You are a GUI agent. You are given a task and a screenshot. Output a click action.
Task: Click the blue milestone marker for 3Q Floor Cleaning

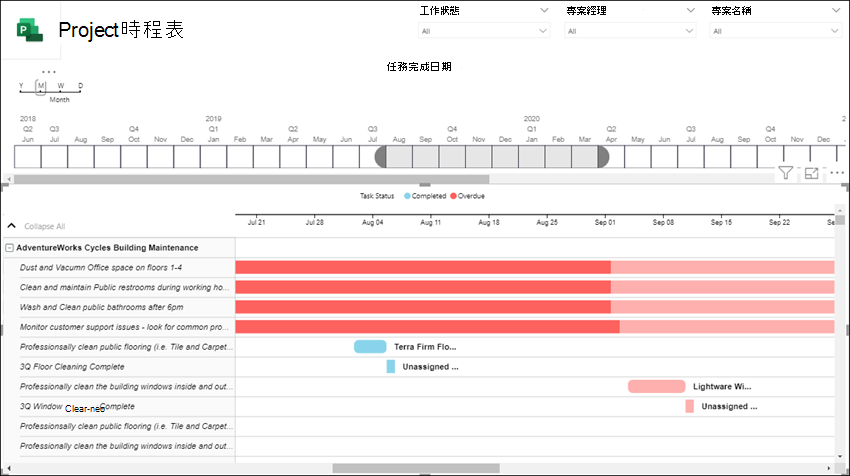click(x=390, y=366)
